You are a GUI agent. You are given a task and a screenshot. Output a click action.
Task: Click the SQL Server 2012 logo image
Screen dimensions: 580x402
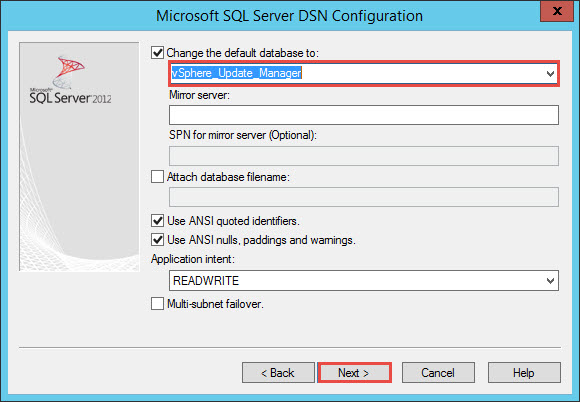click(x=70, y=80)
